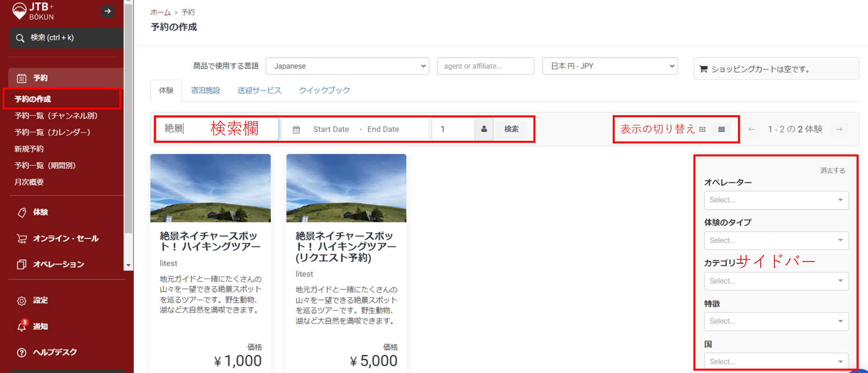
Task: Open 予約一覧 (カレンダー) in sidebar
Action: (52, 132)
